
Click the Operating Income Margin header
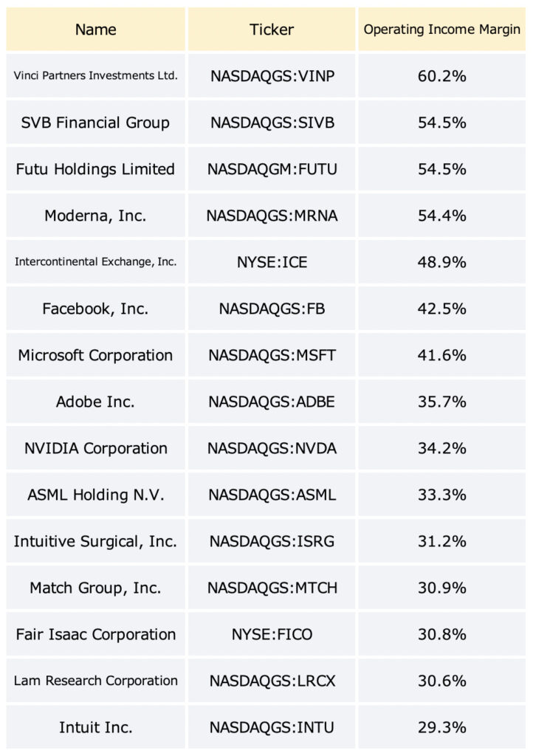point(442,30)
